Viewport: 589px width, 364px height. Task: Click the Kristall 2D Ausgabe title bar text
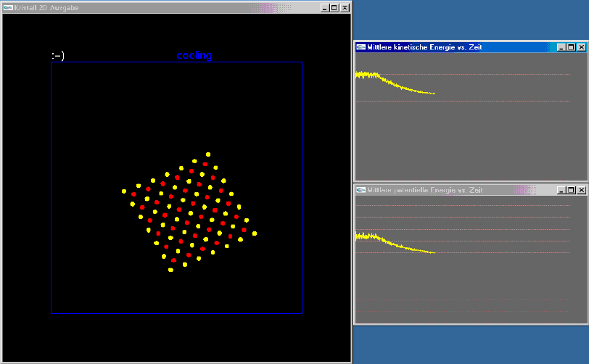(46, 7)
